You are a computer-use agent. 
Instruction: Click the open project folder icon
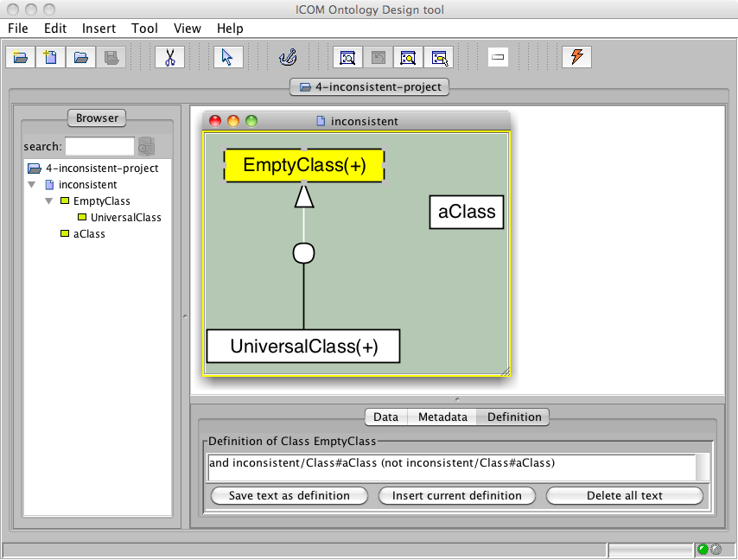[80, 57]
